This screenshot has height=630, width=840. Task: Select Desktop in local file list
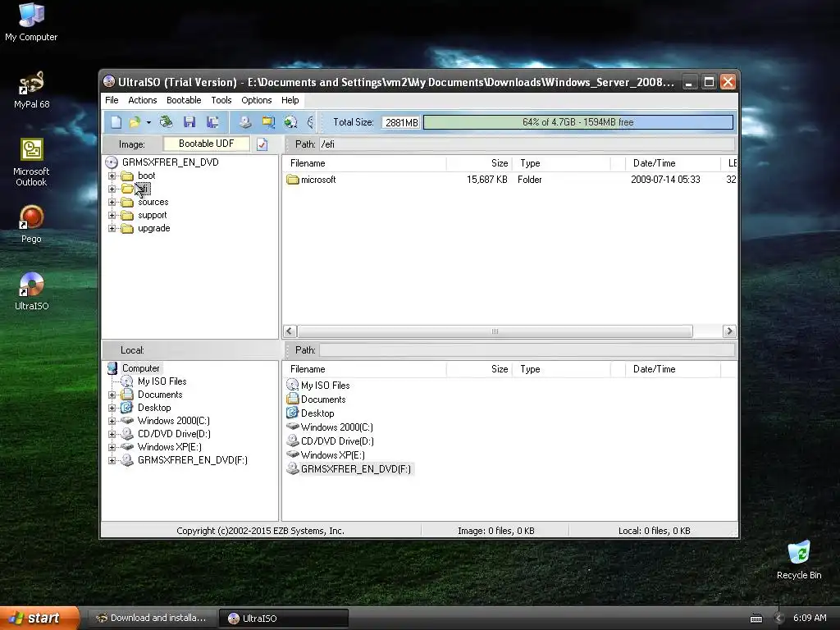click(317, 413)
